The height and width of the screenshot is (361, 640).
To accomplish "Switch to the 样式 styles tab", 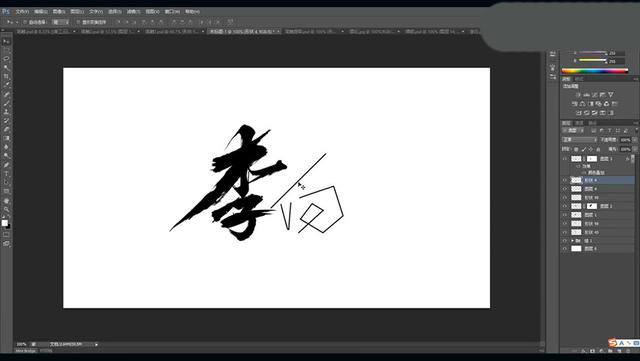I will (579, 79).
